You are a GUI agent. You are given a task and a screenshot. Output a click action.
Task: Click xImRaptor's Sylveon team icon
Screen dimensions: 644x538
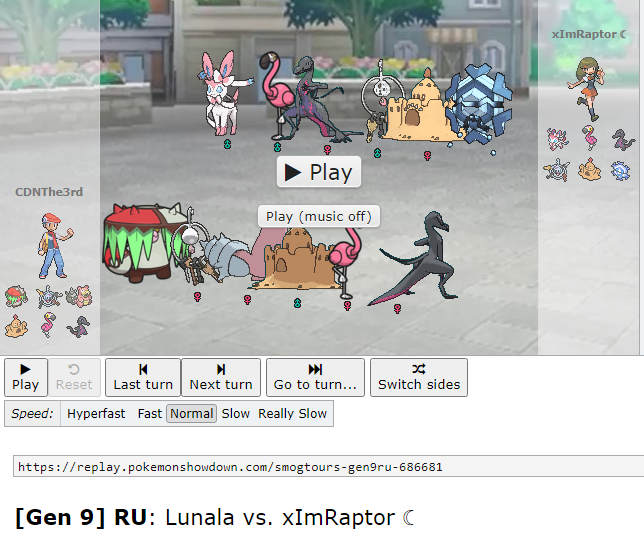tap(557, 138)
